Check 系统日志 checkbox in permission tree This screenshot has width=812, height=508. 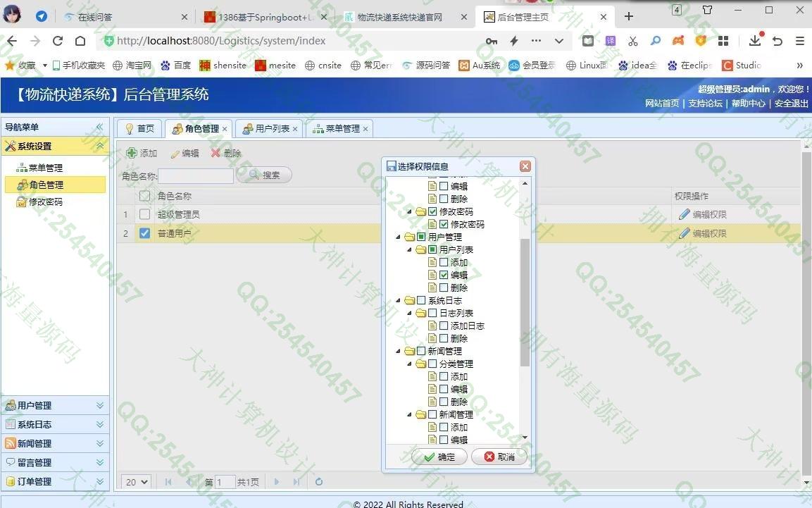click(422, 300)
